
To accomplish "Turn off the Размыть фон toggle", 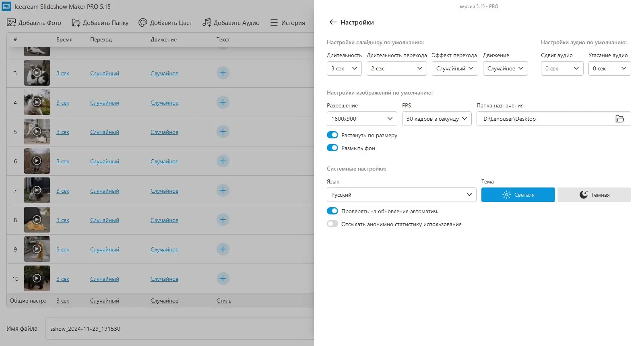I will click(x=332, y=148).
